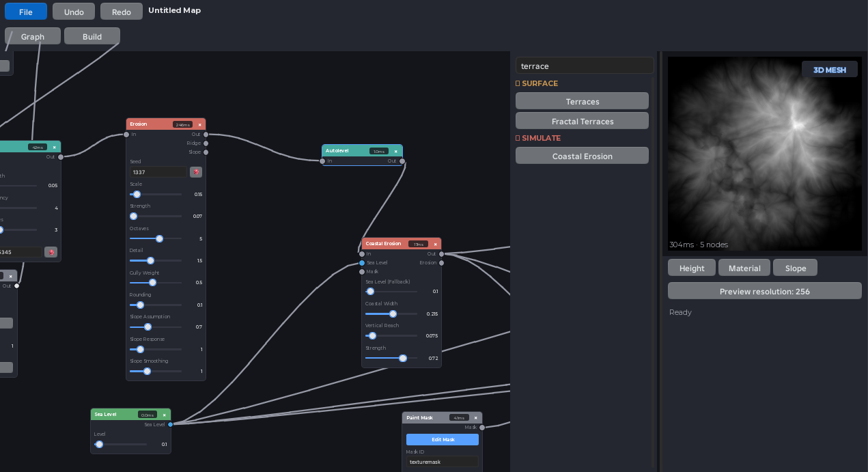The height and width of the screenshot is (472, 868).
Task: Pick the Coastal Erosion Mask input port
Action: pyautogui.click(x=362, y=272)
